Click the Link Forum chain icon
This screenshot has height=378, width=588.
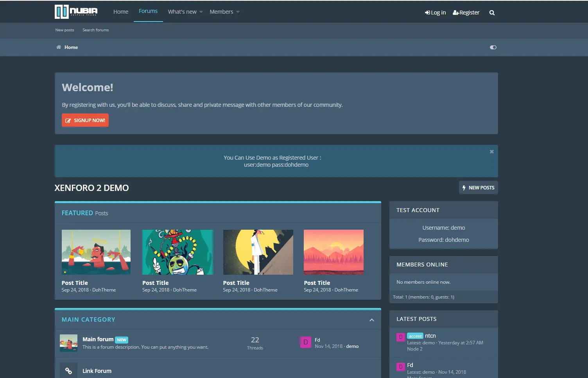[x=68, y=371]
